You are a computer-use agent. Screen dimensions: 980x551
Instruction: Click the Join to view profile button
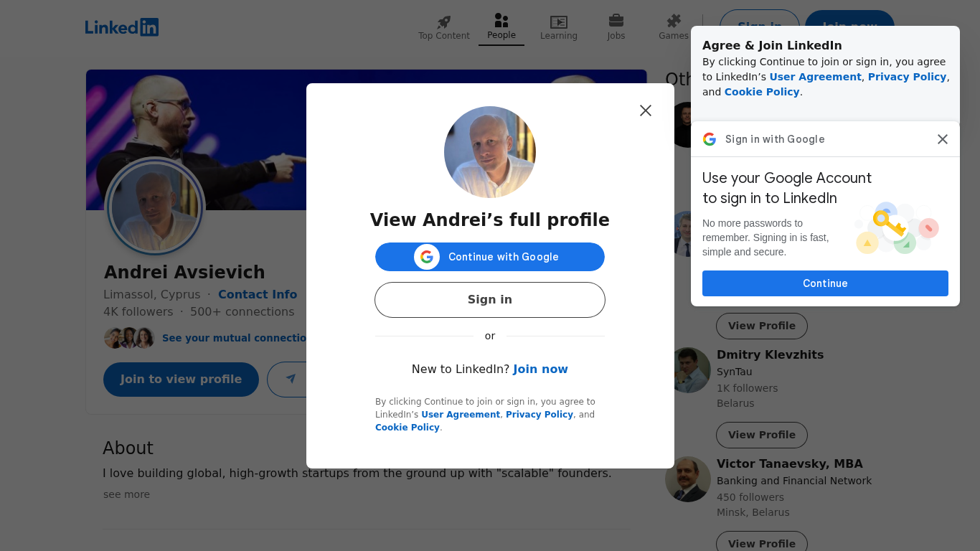tap(181, 380)
